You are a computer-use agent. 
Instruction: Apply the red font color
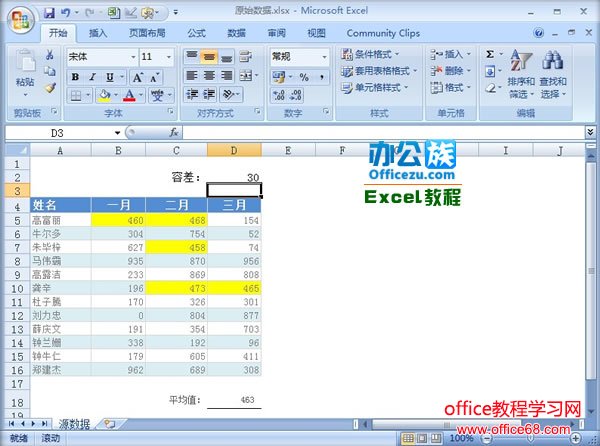129,95
